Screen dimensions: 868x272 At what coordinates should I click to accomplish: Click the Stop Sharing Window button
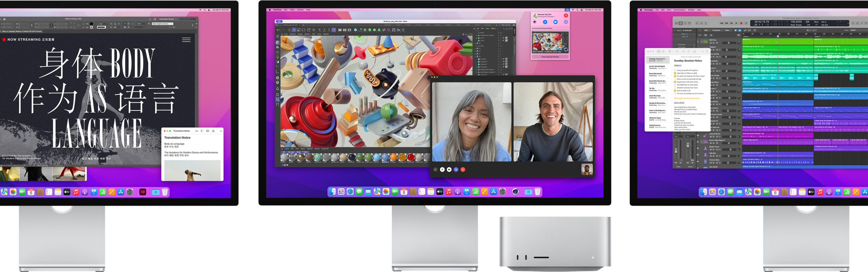pyautogui.click(x=550, y=57)
